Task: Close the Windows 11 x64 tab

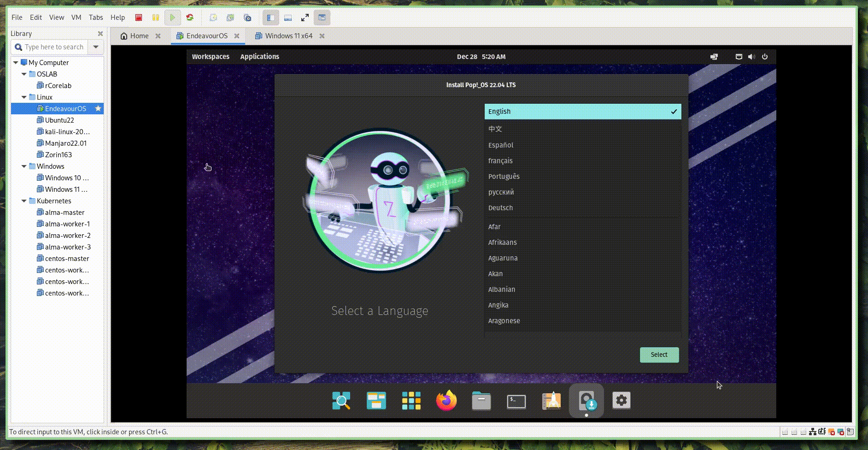Action: [322, 36]
